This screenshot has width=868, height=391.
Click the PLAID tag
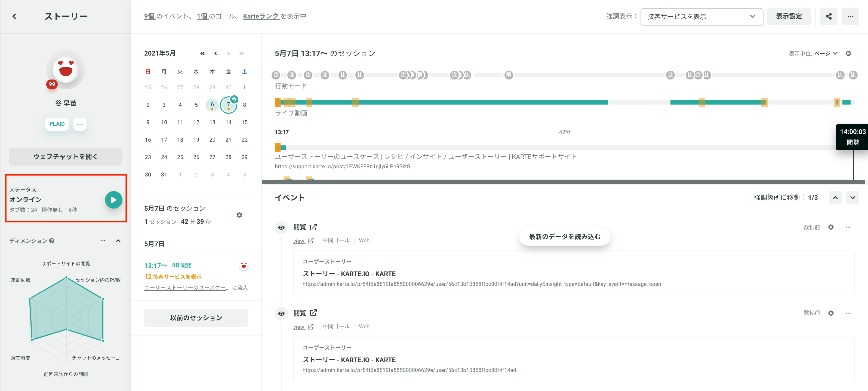[57, 124]
